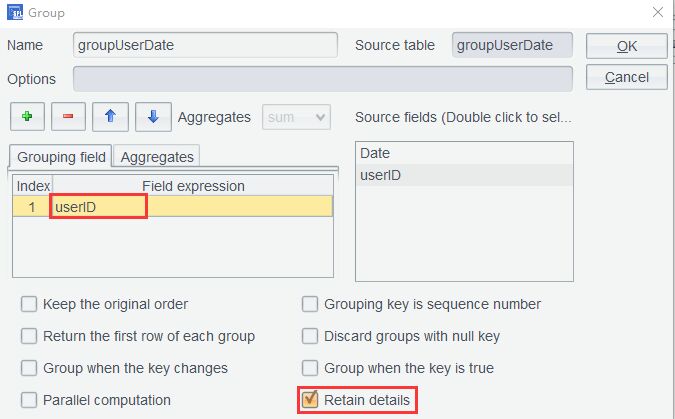The image size is (675, 419).
Task: Select the Grouping field tab
Action: pos(60,157)
